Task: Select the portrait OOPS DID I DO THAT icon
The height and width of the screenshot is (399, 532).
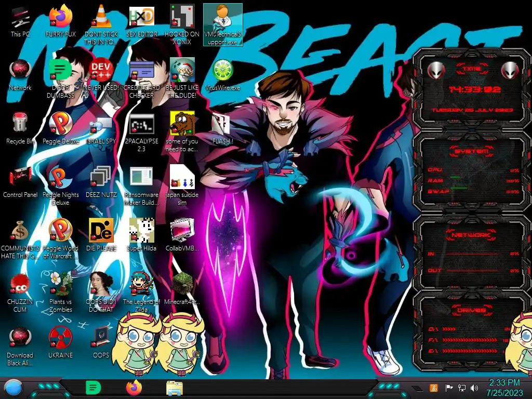Action: tap(101, 293)
